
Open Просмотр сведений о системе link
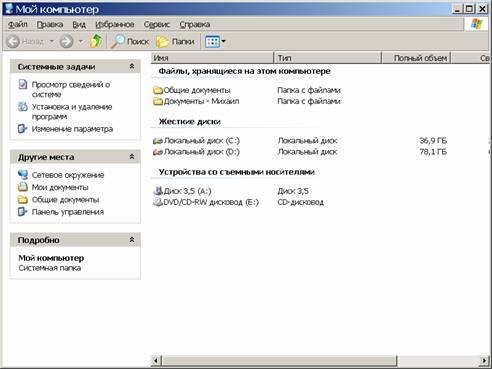point(71,89)
